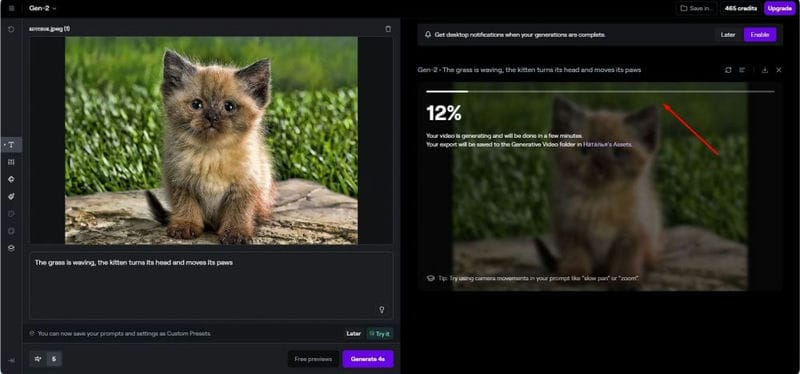Image resolution: width=800 pixels, height=374 pixels.
Task: Click the purple Upgrade button
Action: coord(780,8)
